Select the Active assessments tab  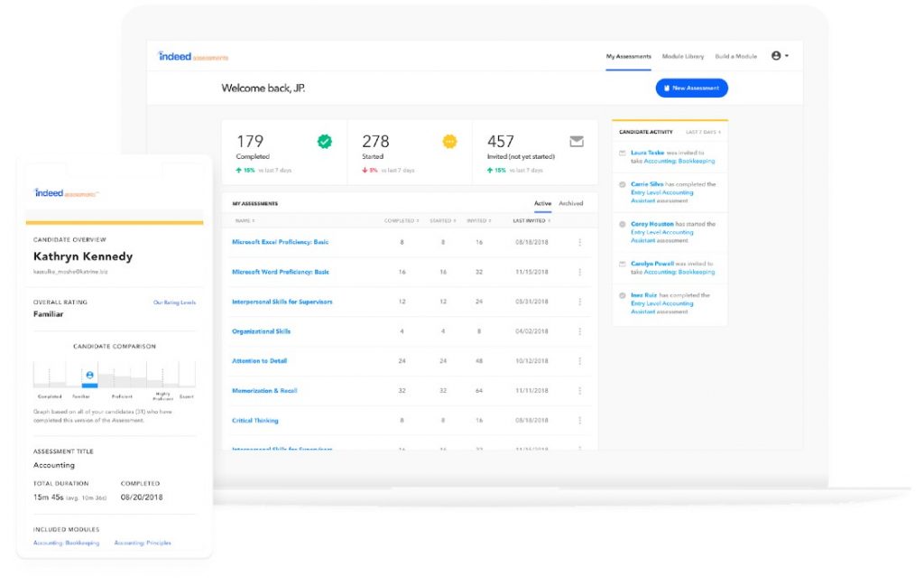(x=542, y=203)
